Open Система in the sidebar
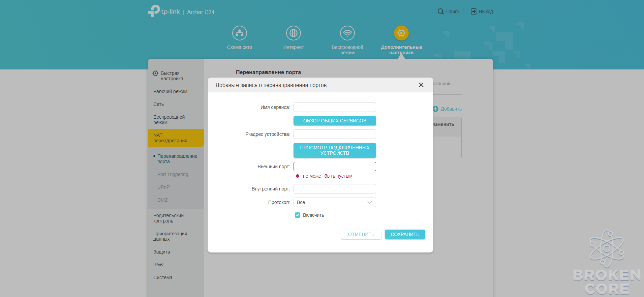Image resolution: width=644 pixels, height=297 pixels. [163, 277]
